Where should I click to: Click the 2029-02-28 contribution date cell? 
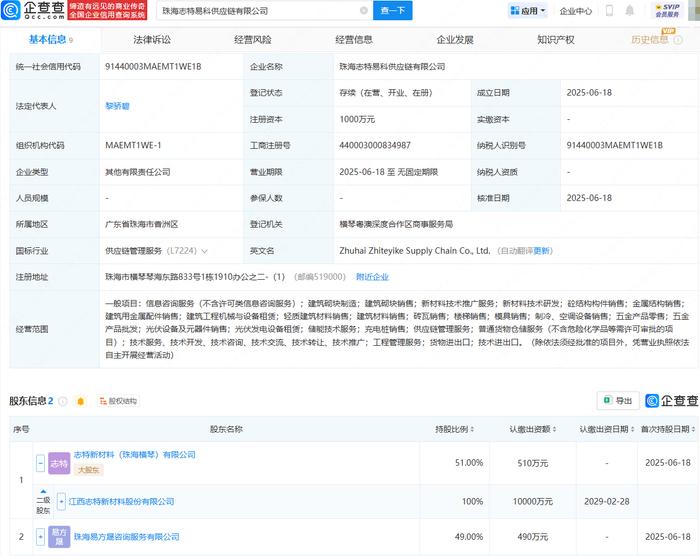607,502
